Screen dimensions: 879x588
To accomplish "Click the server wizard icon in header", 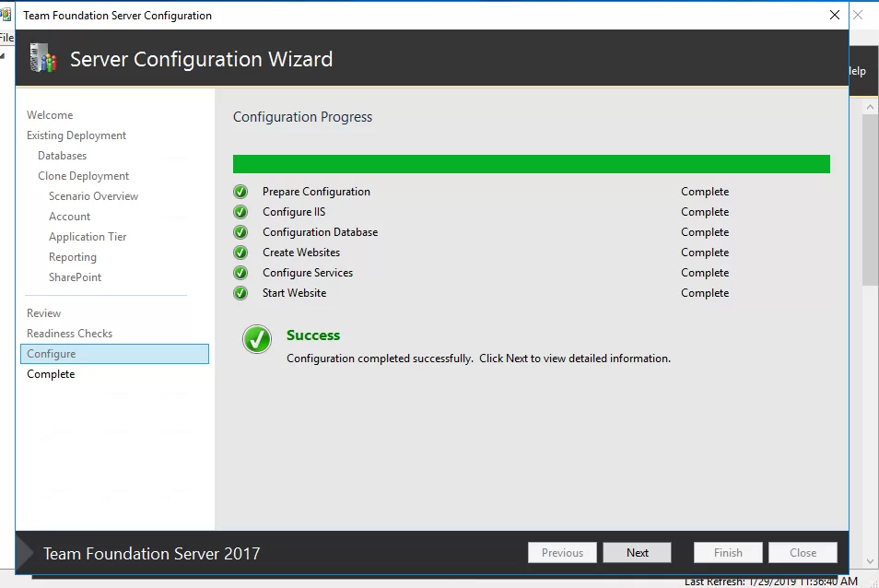I will [43, 59].
